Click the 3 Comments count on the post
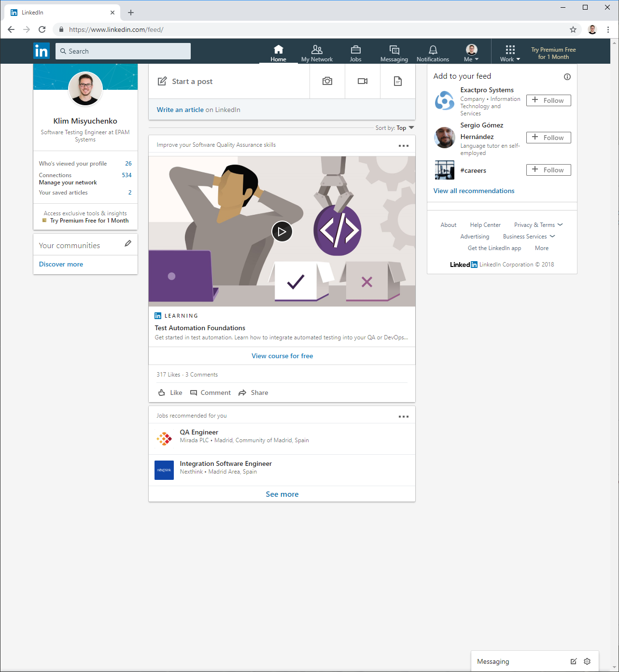 point(201,375)
